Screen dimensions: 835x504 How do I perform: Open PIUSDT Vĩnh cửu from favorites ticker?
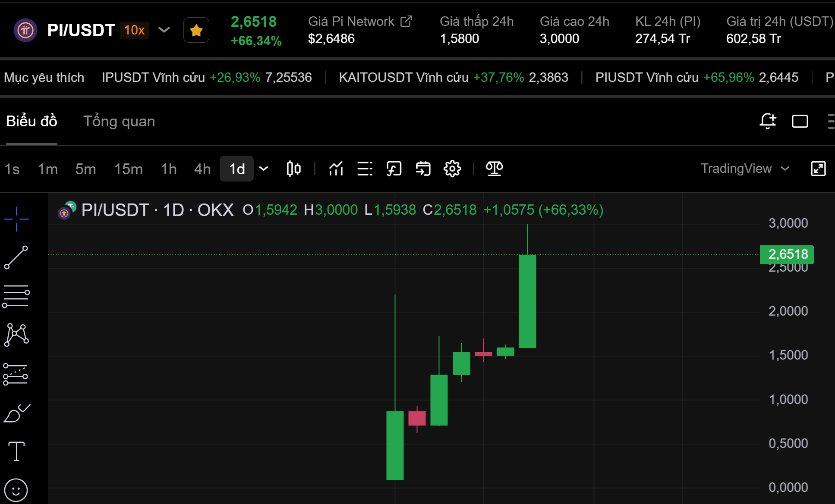coord(697,78)
